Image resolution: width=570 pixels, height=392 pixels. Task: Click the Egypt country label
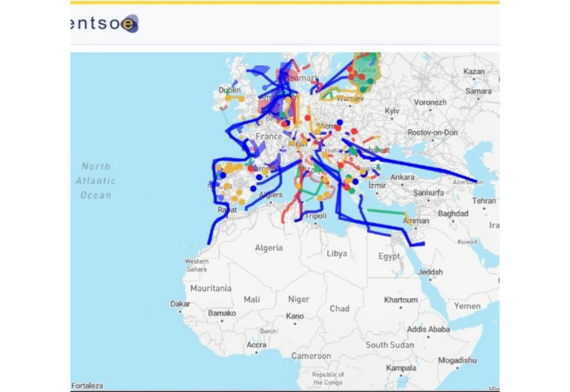coord(390,256)
